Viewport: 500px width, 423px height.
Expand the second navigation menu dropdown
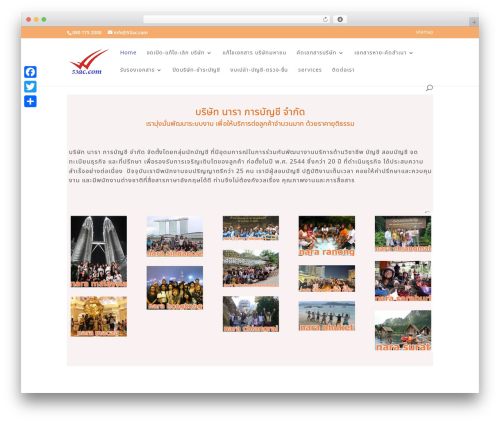coord(179,53)
